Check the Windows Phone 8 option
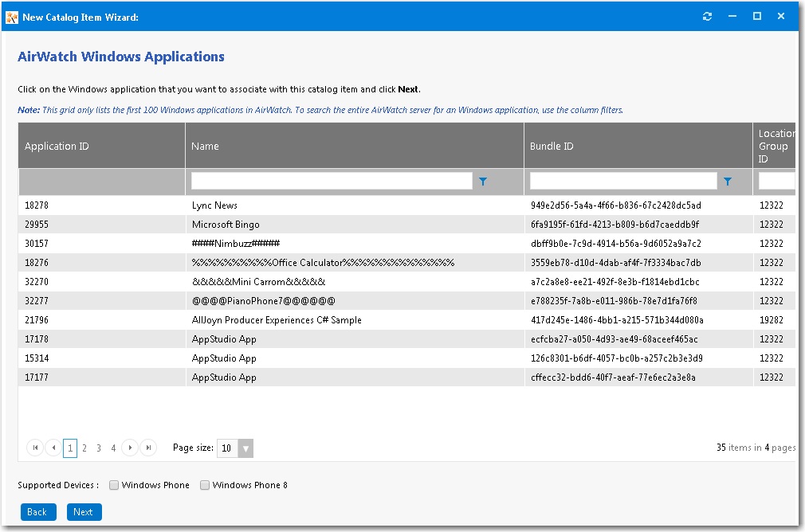 tap(205, 485)
